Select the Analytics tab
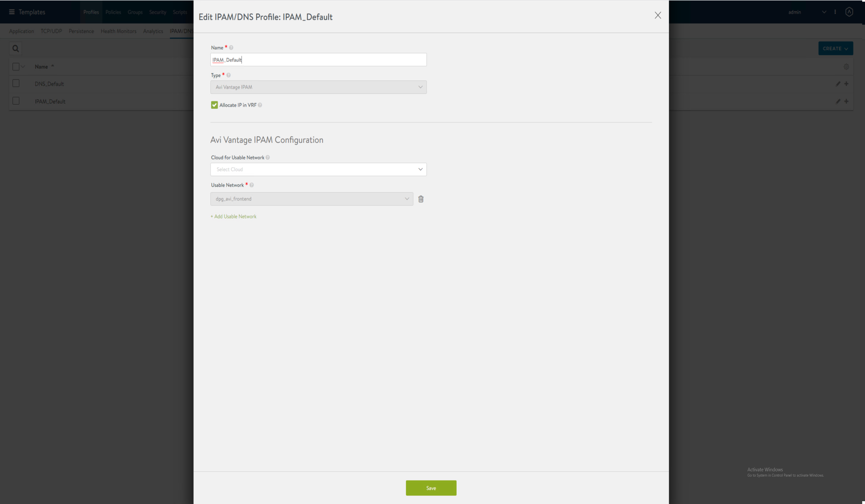The width and height of the screenshot is (865, 504). (153, 31)
